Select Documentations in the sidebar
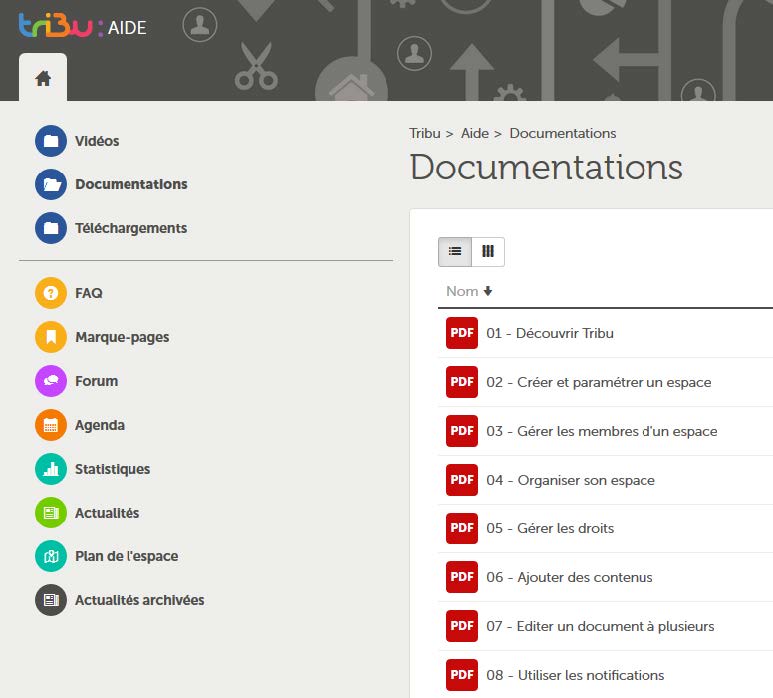Image resolution: width=773 pixels, height=698 pixels. (x=131, y=184)
